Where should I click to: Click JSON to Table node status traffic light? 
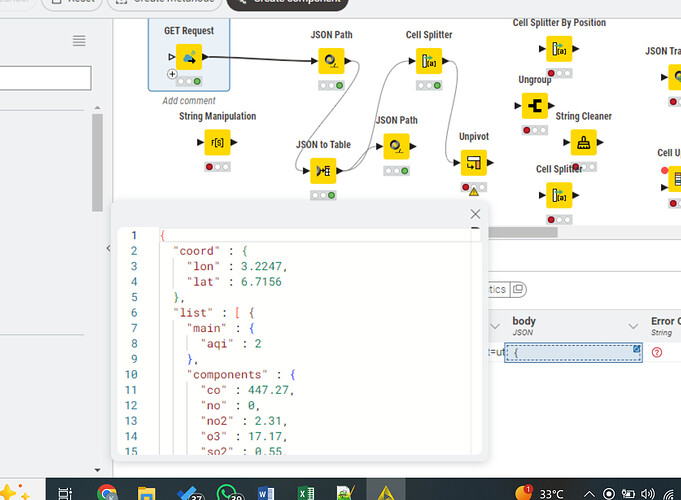(323, 195)
